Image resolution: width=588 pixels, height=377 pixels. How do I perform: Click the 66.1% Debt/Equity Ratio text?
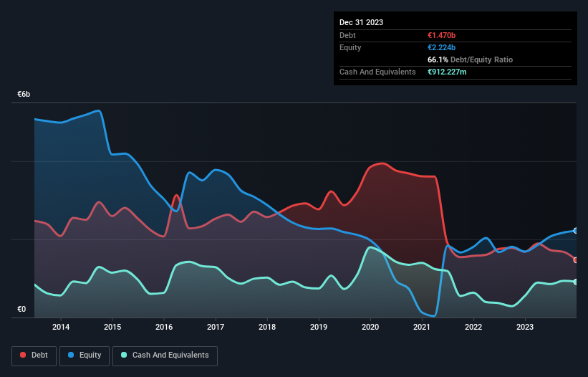(470, 59)
